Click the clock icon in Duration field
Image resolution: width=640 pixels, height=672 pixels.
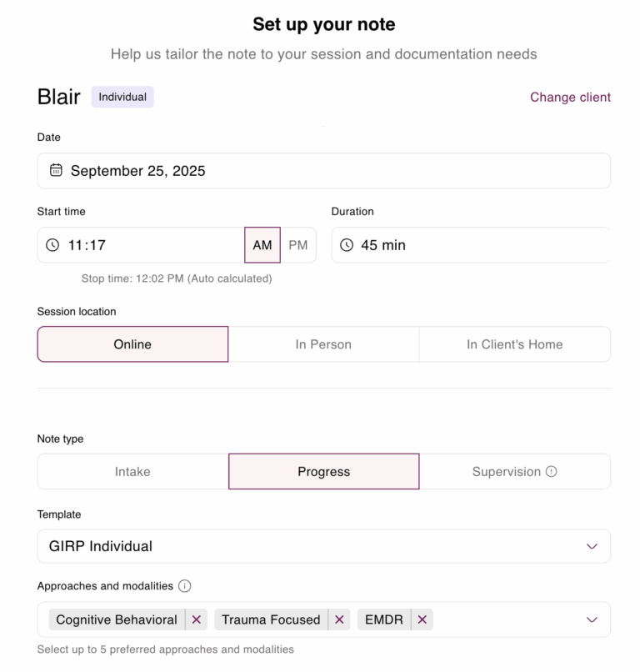348,245
